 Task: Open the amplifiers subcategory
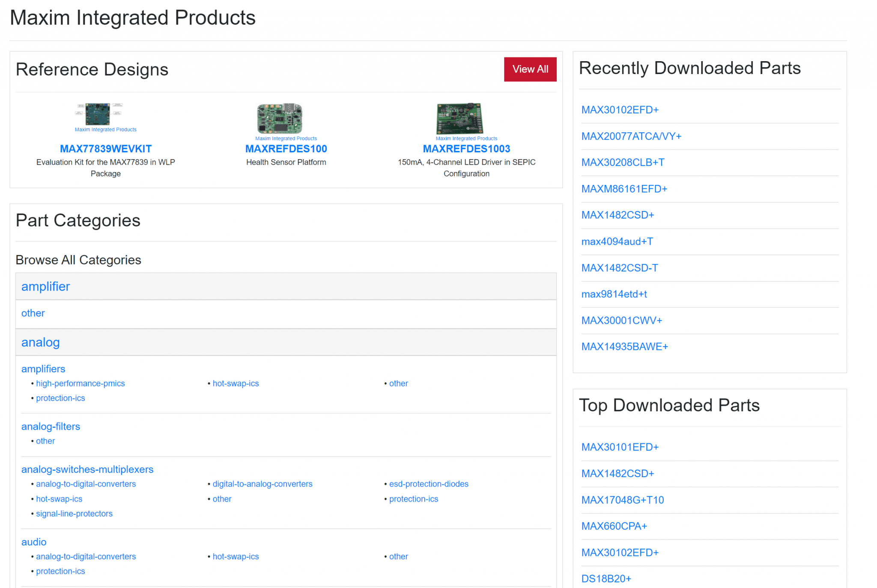click(x=43, y=368)
